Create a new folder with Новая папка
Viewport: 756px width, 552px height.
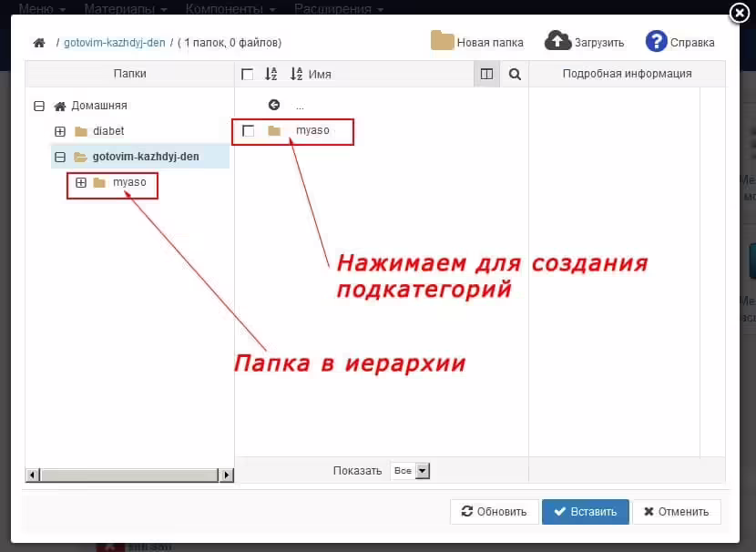point(477,42)
